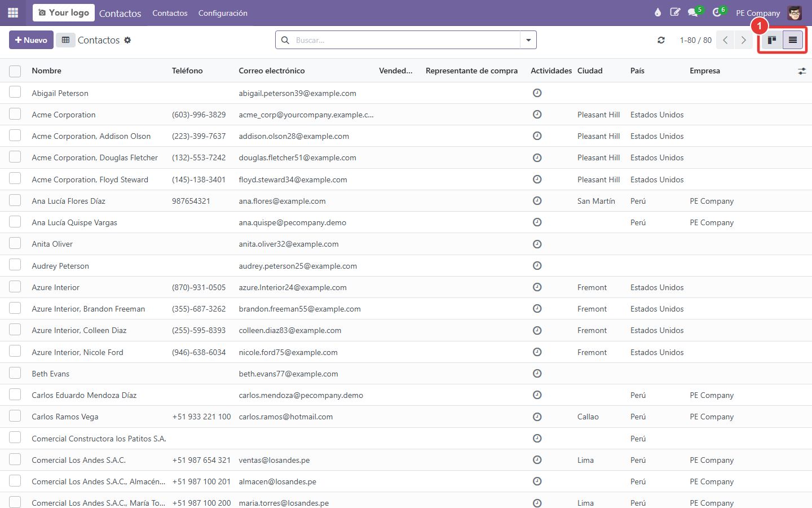The height and width of the screenshot is (508, 812).
Task: Check the Comercial Constructora los Patitos row
Action: (15, 437)
